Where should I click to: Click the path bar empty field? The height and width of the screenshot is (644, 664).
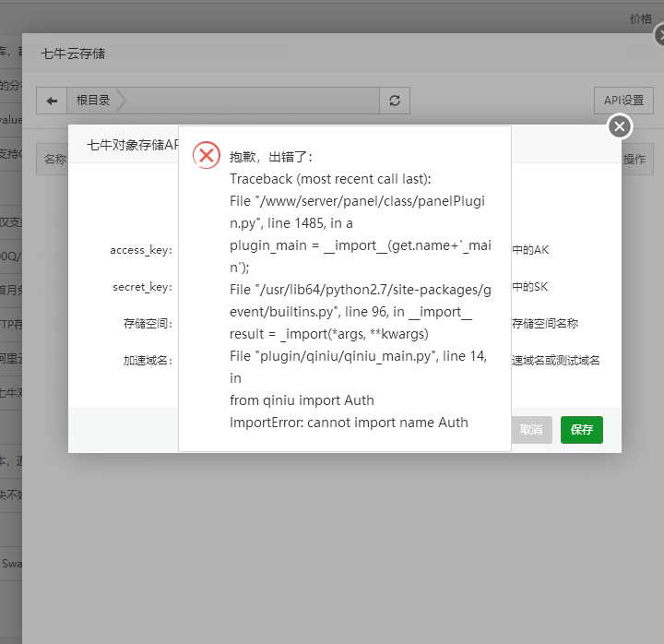(253, 101)
